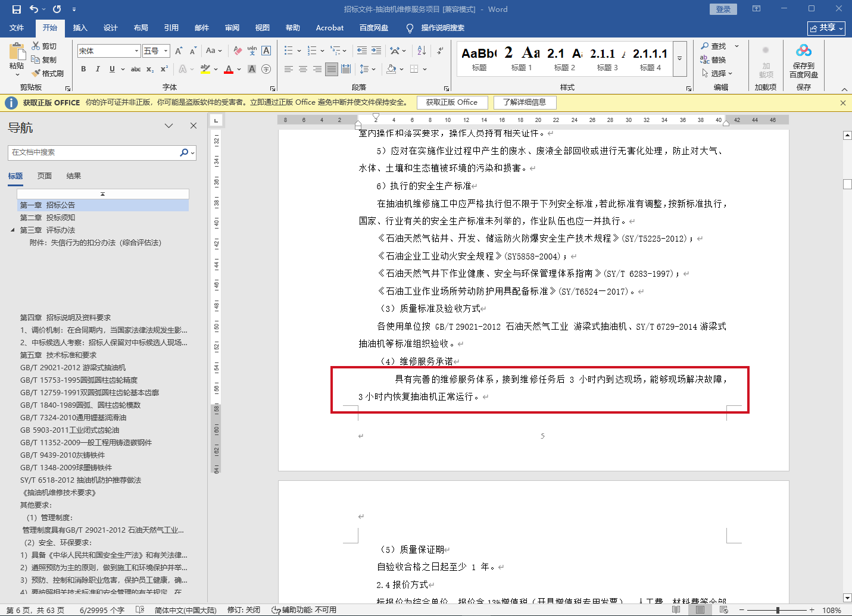
Task: Toggle strikethrough on the text
Action: [x=136, y=69]
